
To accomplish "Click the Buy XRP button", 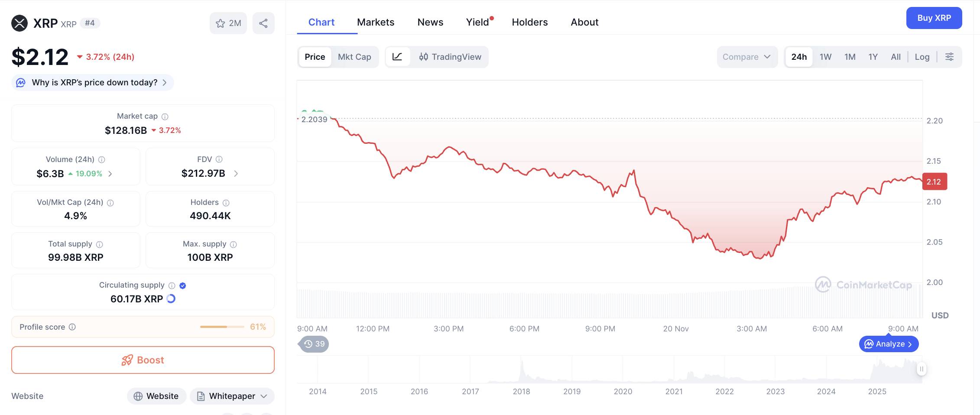I will pos(934,18).
